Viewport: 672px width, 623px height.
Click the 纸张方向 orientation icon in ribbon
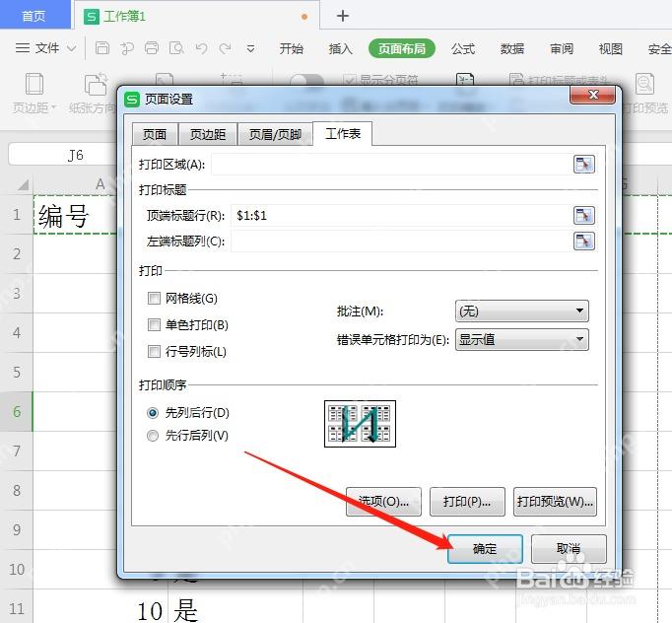(x=96, y=85)
